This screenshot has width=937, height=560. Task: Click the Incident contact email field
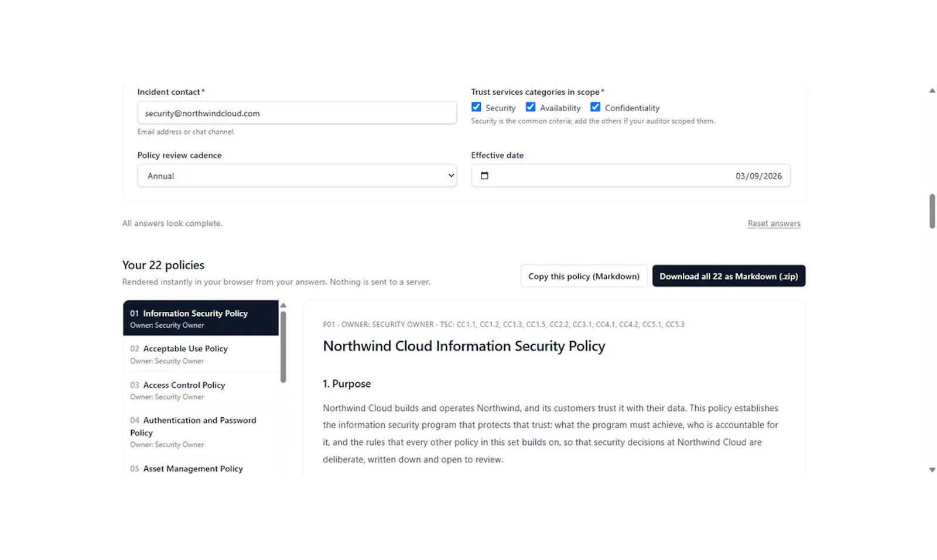coord(297,113)
